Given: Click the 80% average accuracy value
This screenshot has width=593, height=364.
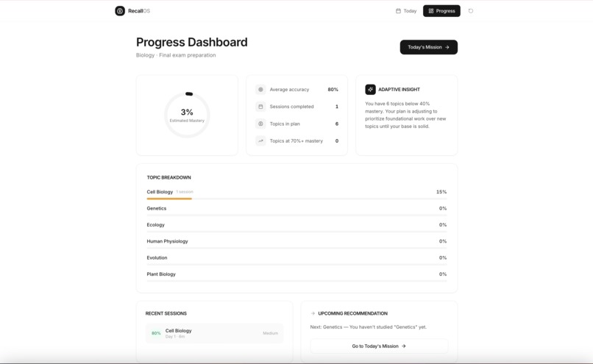Looking at the screenshot, I should (333, 90).
